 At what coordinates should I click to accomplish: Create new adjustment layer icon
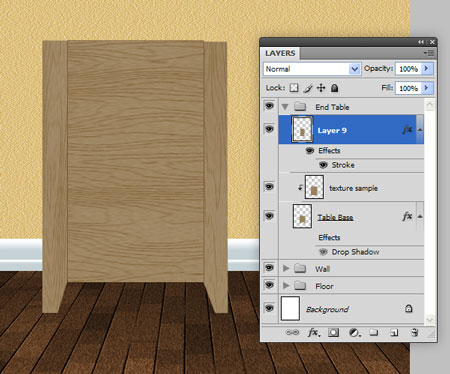(354, 332)
